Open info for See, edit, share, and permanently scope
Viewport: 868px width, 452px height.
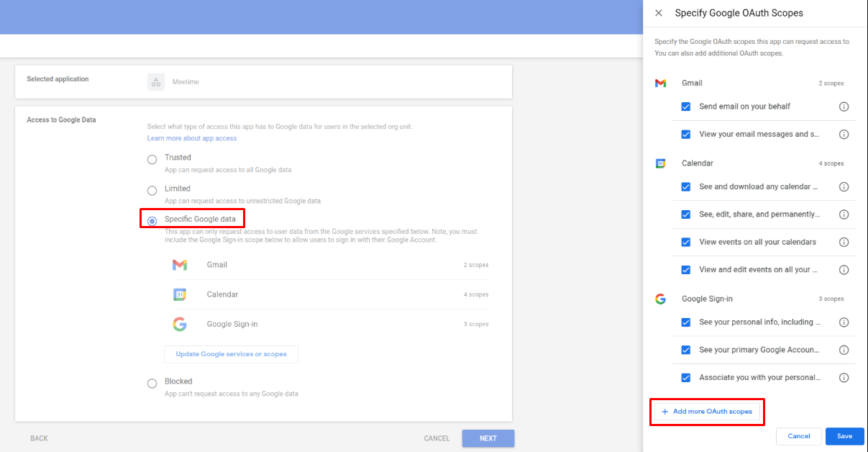844,214
